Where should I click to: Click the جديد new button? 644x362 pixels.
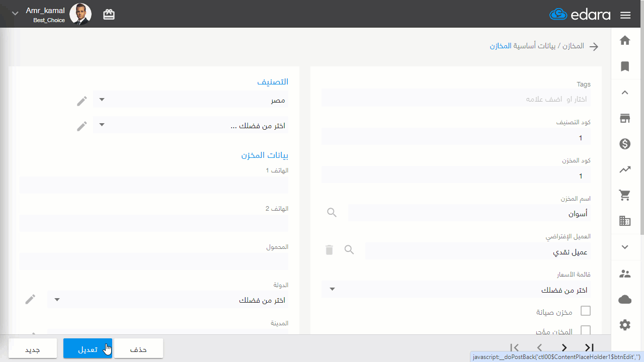33,348
